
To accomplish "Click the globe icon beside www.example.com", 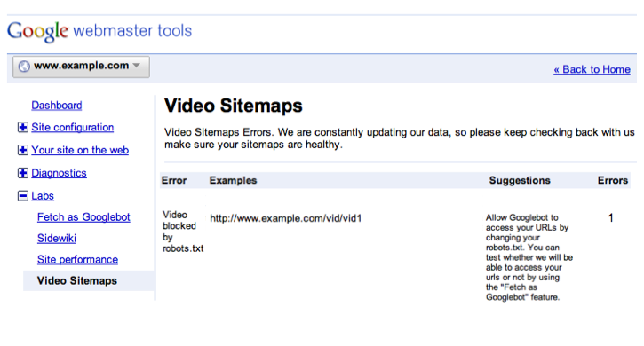I will 24,66.
